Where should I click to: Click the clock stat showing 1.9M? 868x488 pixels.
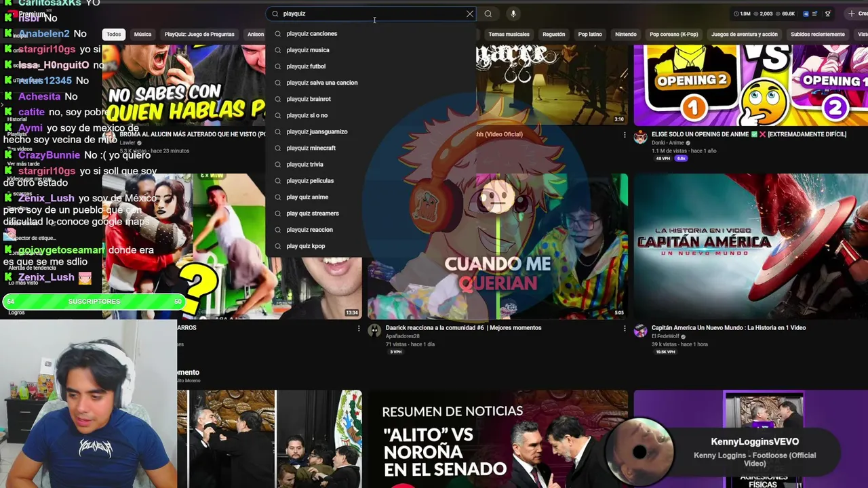coord(743,14)
